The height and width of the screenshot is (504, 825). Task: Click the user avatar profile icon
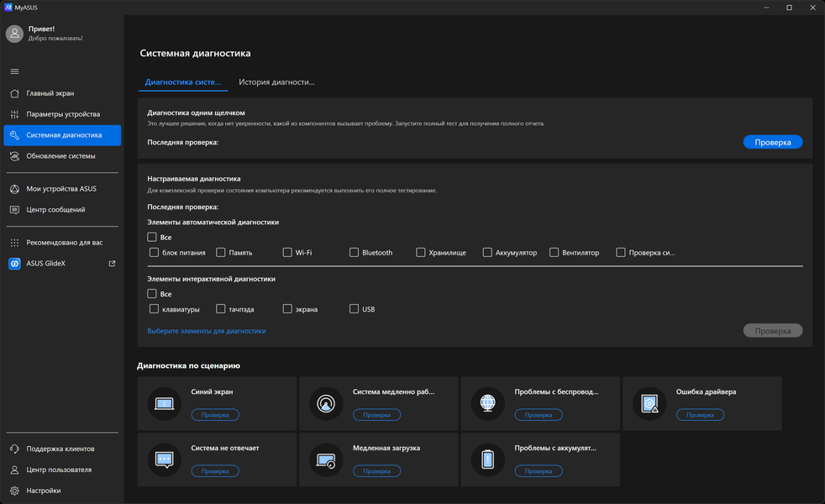click(x=15, y=34)
